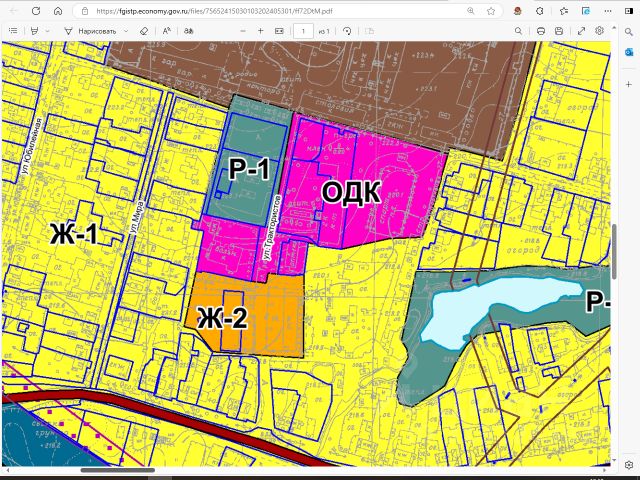This screenshot has height=480, width=640.
Task: Go to the browser home page
Action: pos(58,11)
